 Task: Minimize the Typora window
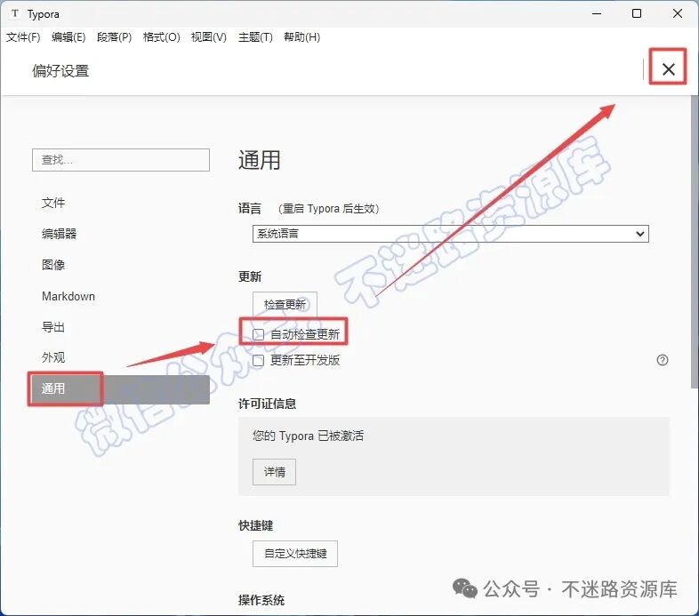tap(597, 14)
